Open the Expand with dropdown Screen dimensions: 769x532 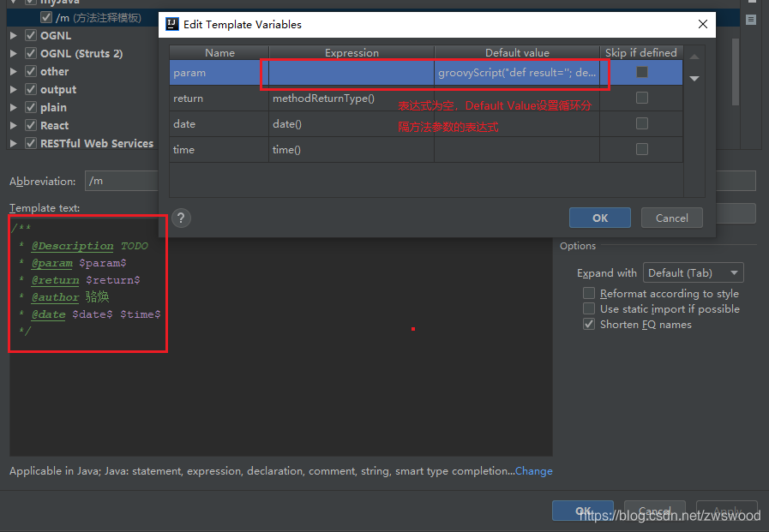693,273
